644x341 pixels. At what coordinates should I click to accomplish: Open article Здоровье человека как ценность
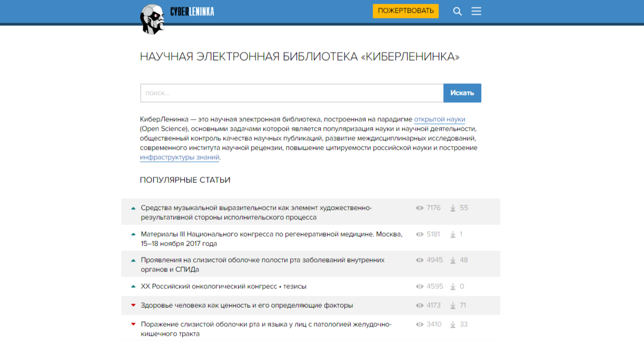(246, 305)
